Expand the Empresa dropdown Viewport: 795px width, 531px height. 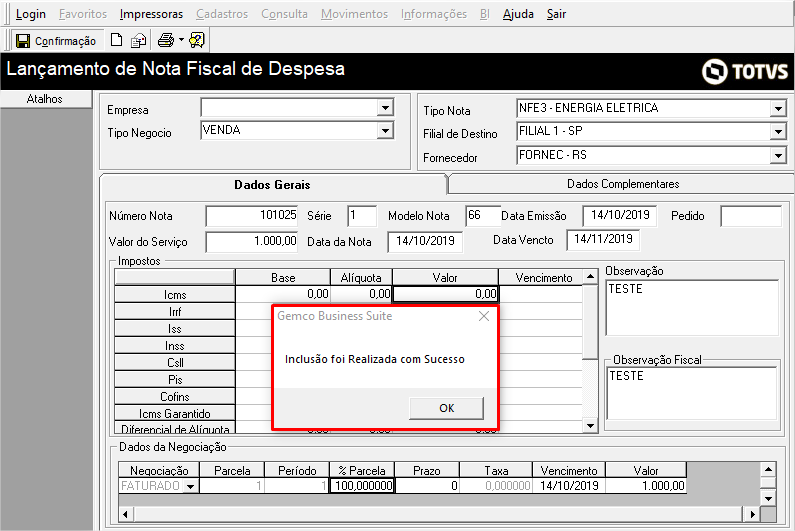click(x=385, y=108)
